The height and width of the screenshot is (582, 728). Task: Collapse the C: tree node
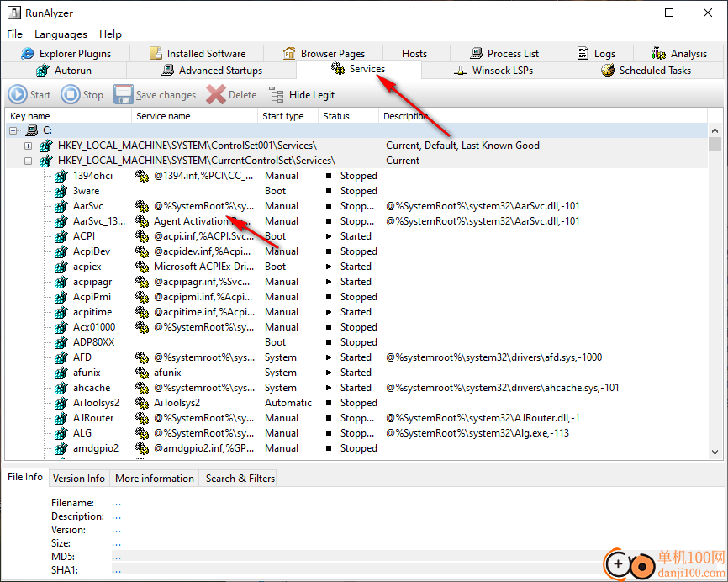tap(13, 131)
